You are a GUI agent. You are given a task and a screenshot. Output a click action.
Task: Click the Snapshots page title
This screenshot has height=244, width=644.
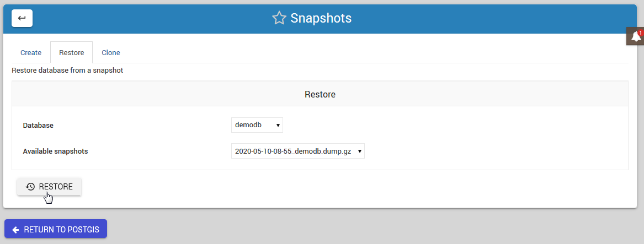click(321, 18)
